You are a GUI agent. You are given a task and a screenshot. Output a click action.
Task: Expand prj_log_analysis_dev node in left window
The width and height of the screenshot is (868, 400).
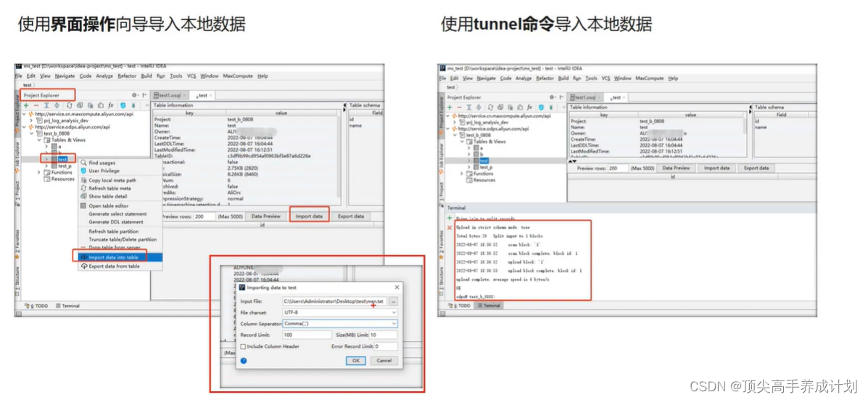click(32, 121)
